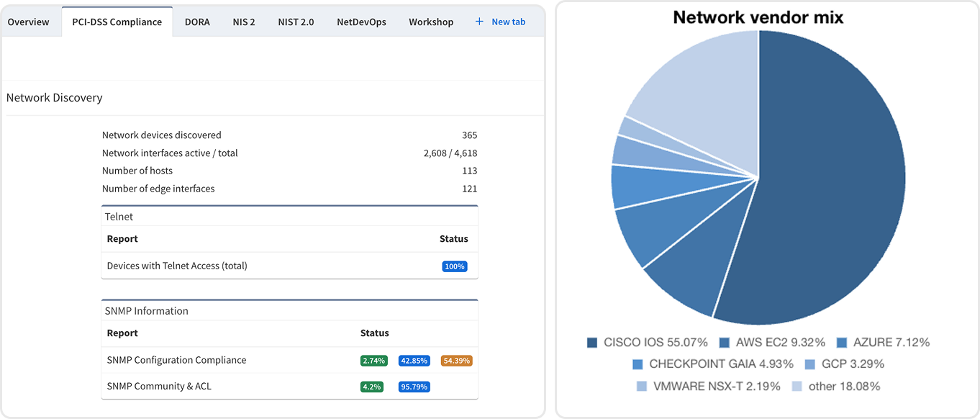Click the PCI-DSS Compliance tab
The width and height of the screenshot is (980, 419).
pyautogui.click(x=117, y=22)
